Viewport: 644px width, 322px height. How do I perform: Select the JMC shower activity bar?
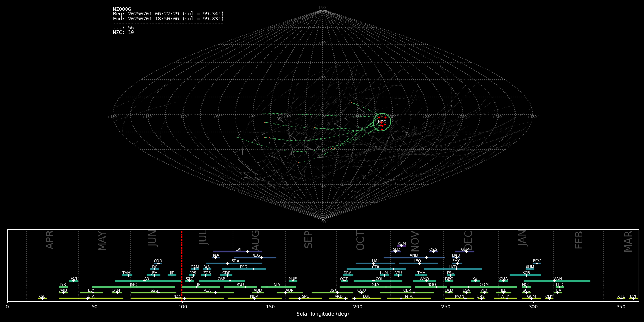(x=133, y=287)
